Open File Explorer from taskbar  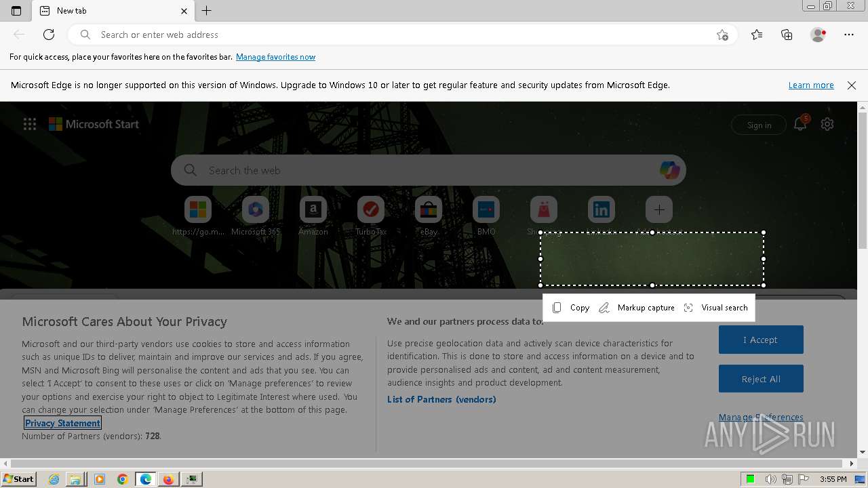76,479
